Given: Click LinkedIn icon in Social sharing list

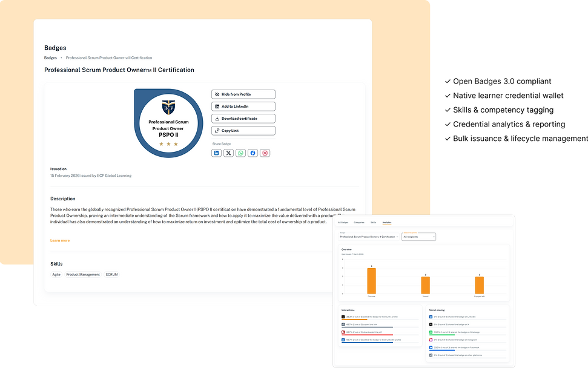Looking at the screenshot, I should click(x=431, y=317).
